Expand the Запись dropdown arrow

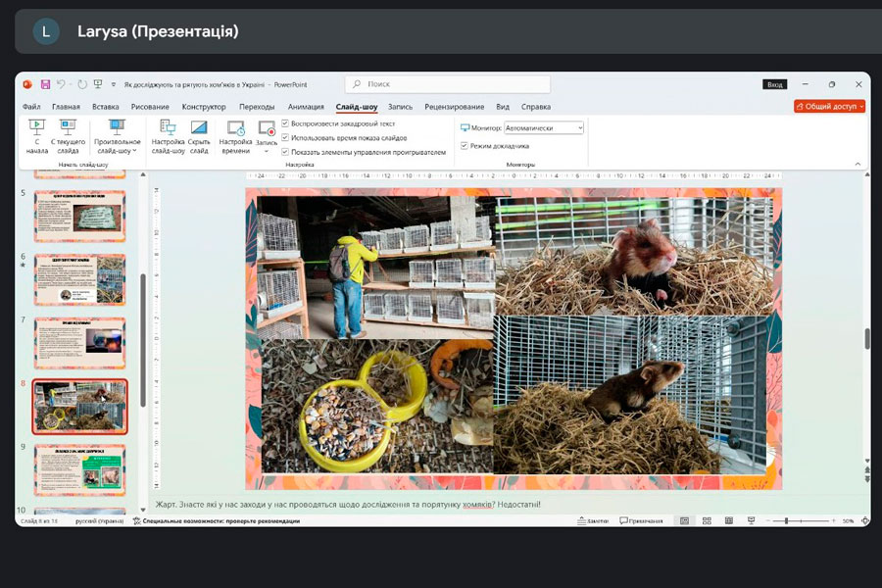pyautogui.click(x=267, y=152)
